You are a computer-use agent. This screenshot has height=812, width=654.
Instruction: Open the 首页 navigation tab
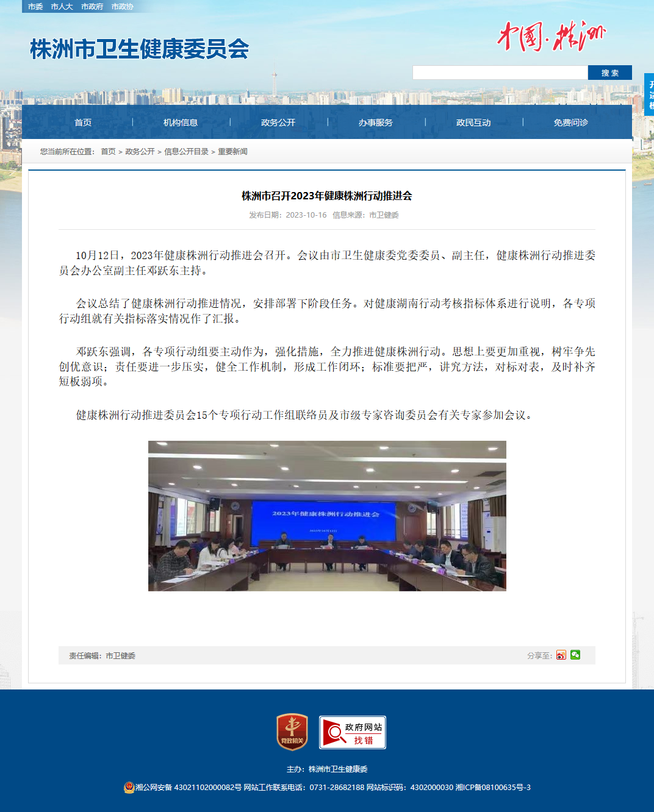coord(83,123)
